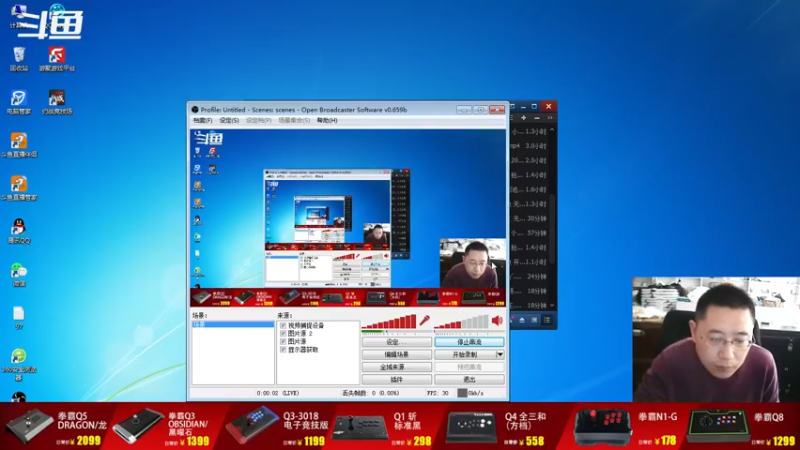
Task: Adjust the desktop audio volume bar slider
Action: coord(461,321)
